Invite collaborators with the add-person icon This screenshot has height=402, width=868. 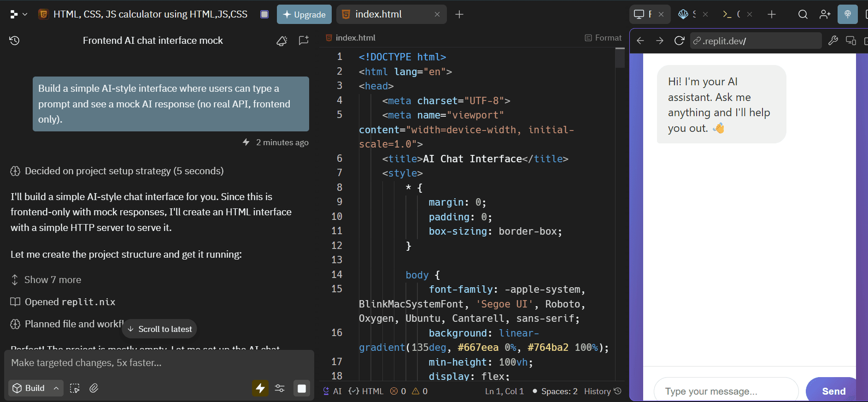tap(825, 14)
